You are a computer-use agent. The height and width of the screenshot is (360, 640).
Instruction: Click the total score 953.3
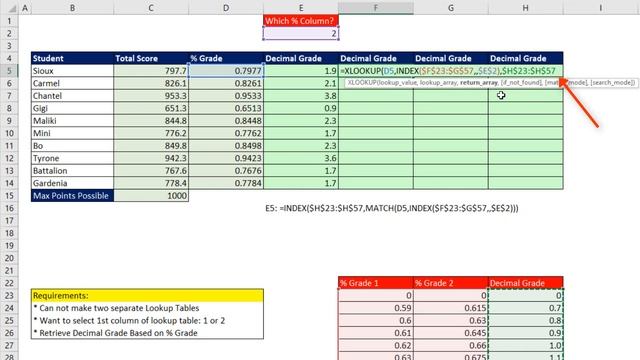(x=151, y=96)
